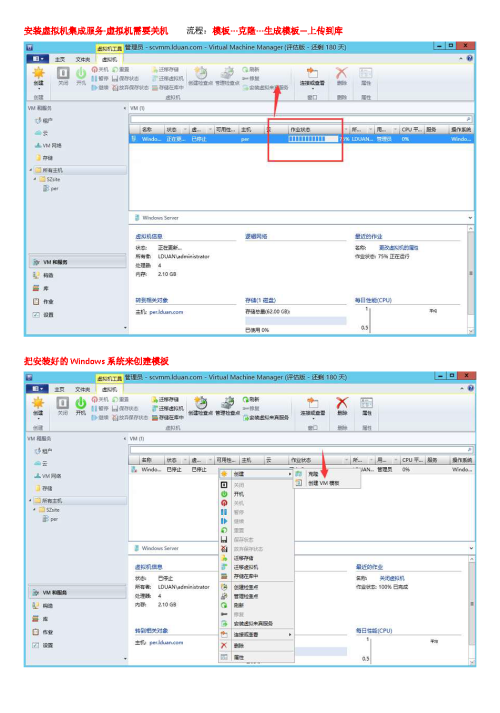Open 构造 workspace in lower window
The width and height of the screenshot is (500, 713).
[x=43, y=606]
